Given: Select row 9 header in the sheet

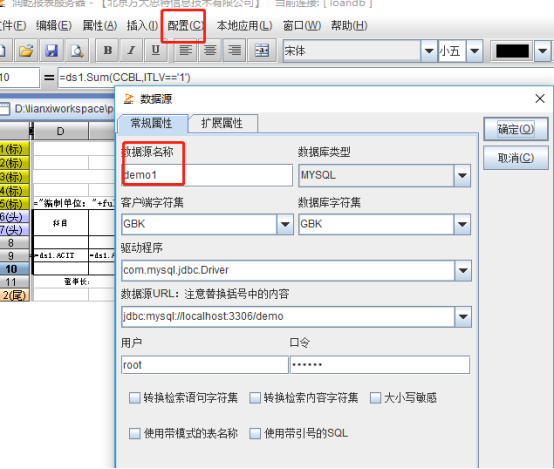Looking at the screenshot, I should point(14,256).
